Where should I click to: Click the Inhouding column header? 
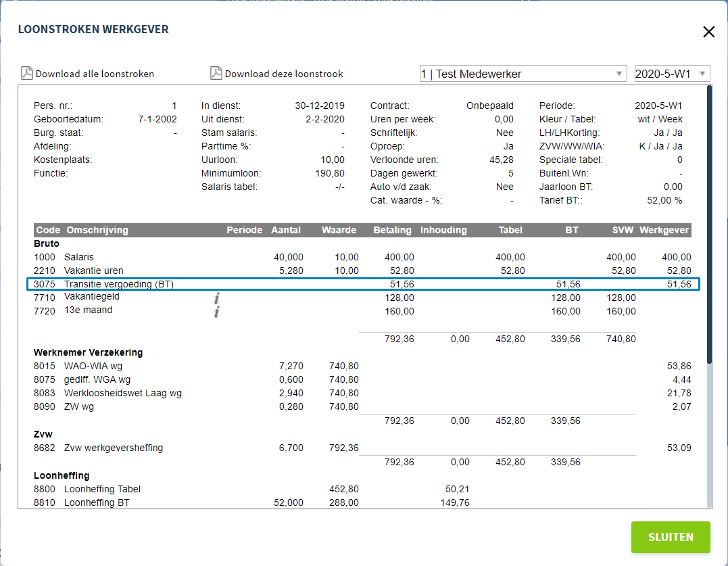pyautogui.click(x=443, y=231)
